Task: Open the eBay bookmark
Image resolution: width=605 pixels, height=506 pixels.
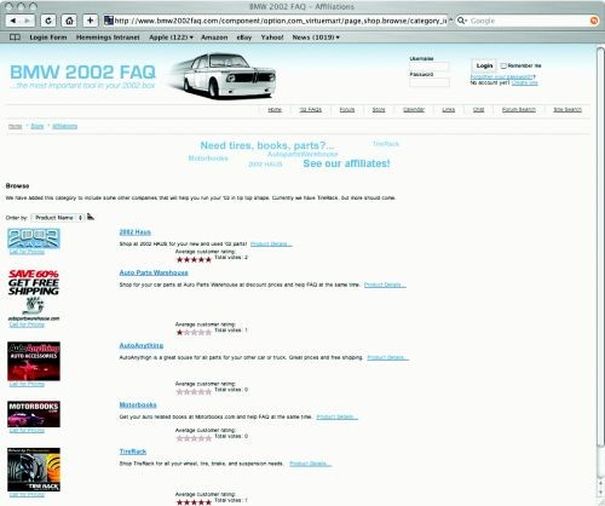Action: pos(244,37)
